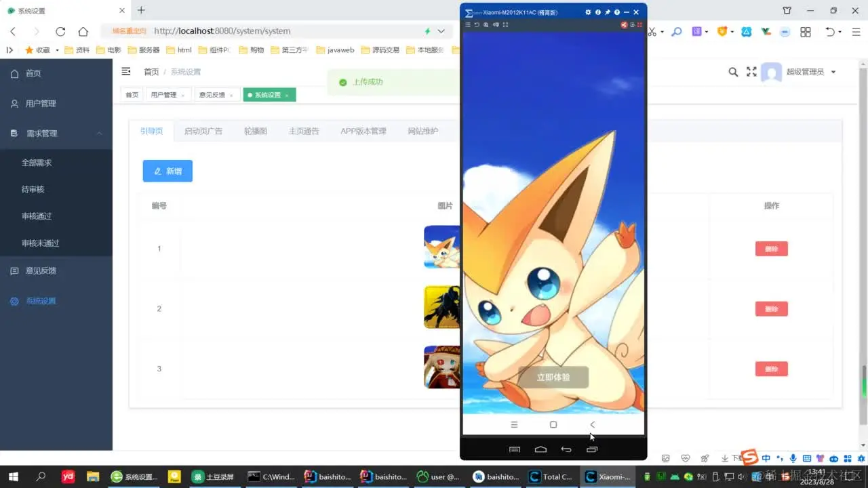The height and width of the screenshot is (488, 868).
Task: Switch to the 主页通告 tab
Action: click(303, 131)
